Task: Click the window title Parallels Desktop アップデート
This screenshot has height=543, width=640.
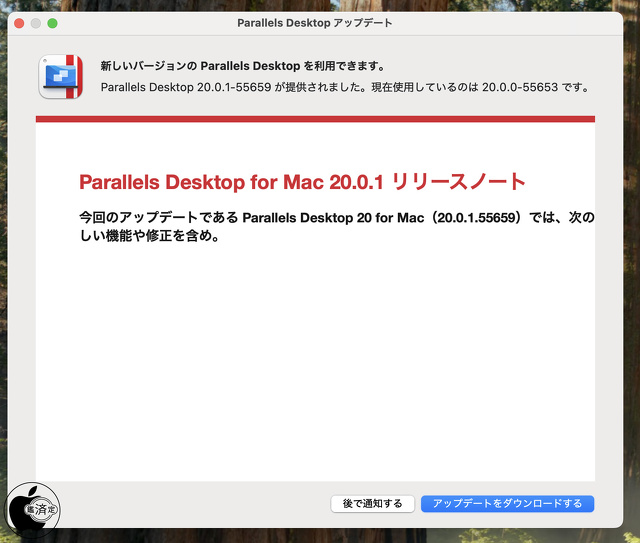Action: click(x=315, y=22)
